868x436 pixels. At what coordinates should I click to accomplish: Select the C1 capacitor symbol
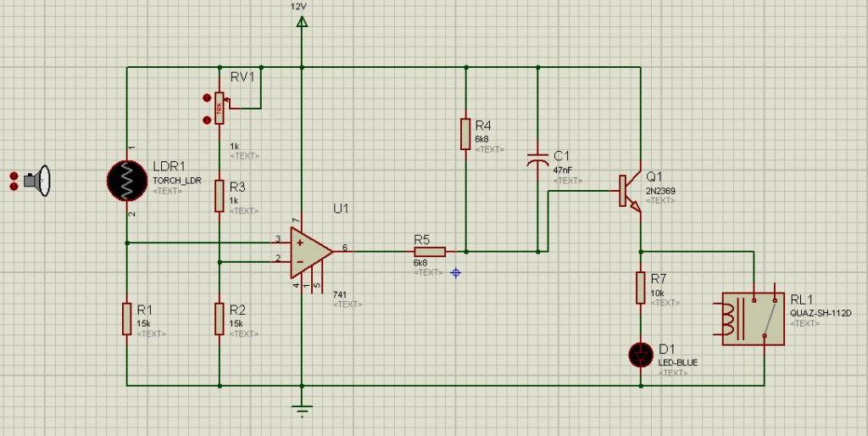538,159
